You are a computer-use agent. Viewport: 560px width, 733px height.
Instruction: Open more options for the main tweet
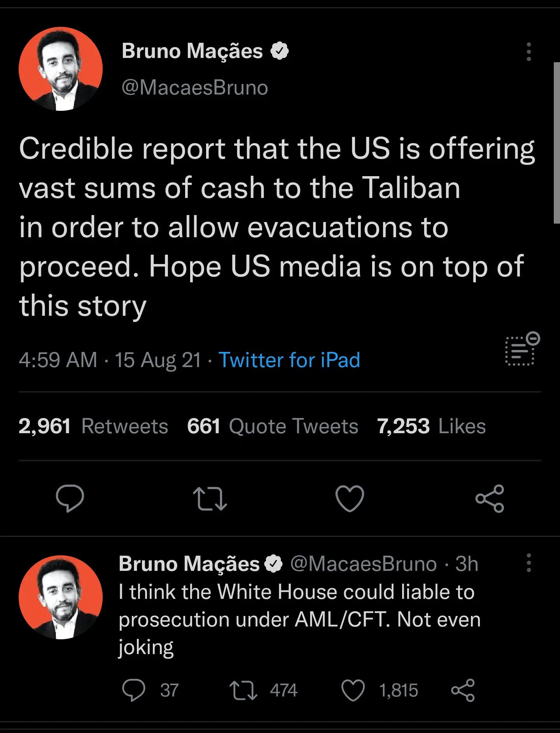click(x=528, y=52)
